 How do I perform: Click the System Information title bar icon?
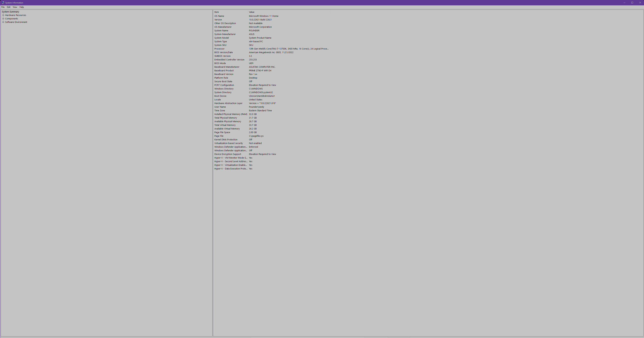(x=3, y=2)
